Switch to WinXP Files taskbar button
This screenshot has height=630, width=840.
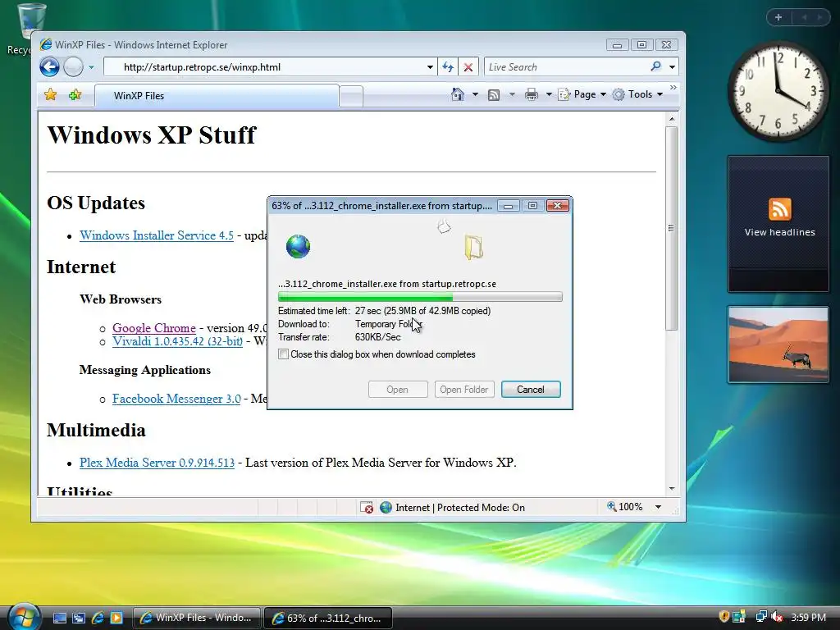pos(197,618)
